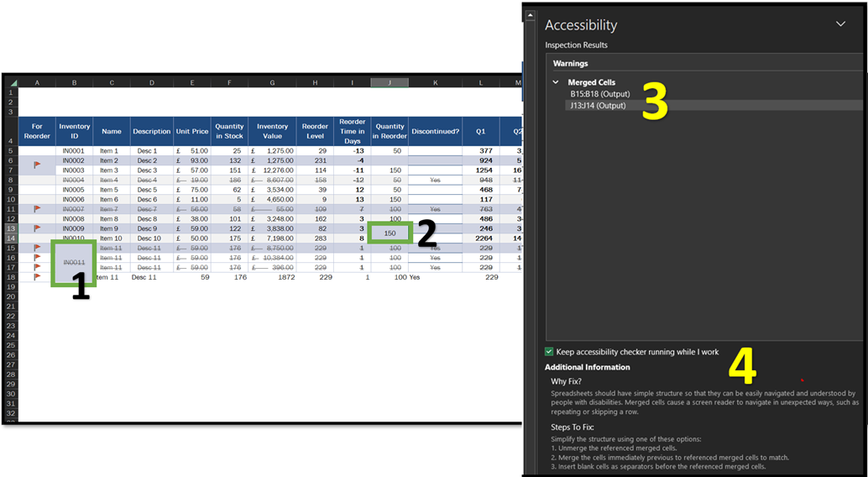The width and height of the screenshot is (868, 477).
Task: Click the Reorder Level header cell
Action: tap(315, 131)
